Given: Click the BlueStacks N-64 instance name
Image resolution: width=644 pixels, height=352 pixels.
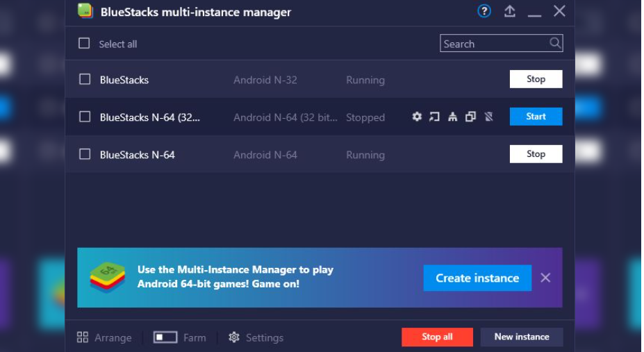Looking at the screenshot, I should point(137,155).
